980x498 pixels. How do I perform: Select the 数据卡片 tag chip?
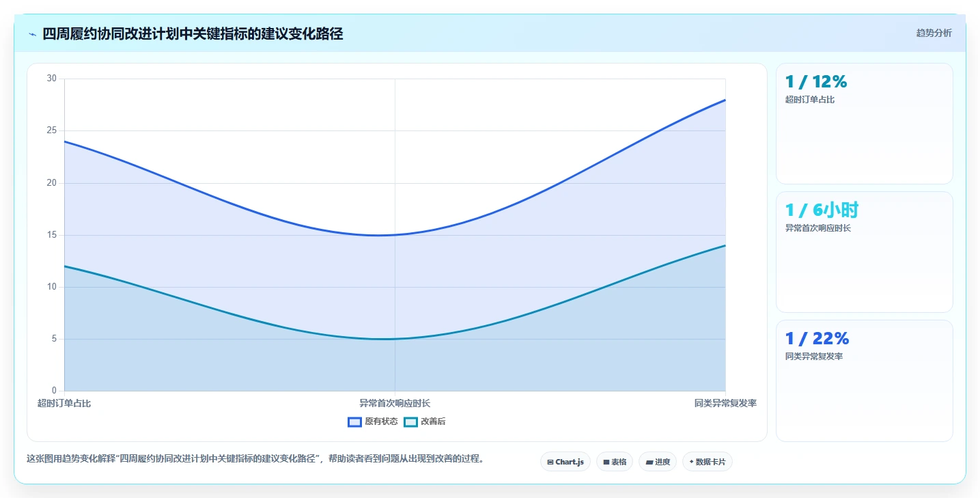tap(708, 462)
